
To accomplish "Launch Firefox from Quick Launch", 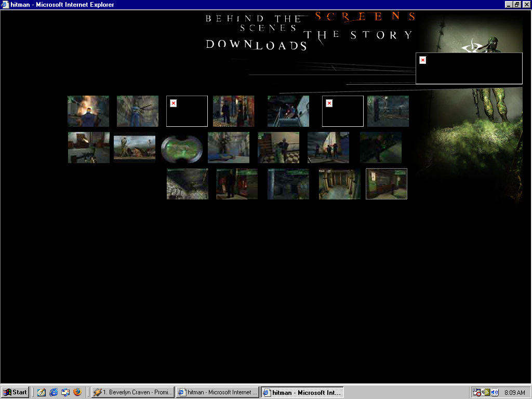I will click(77, 392).
